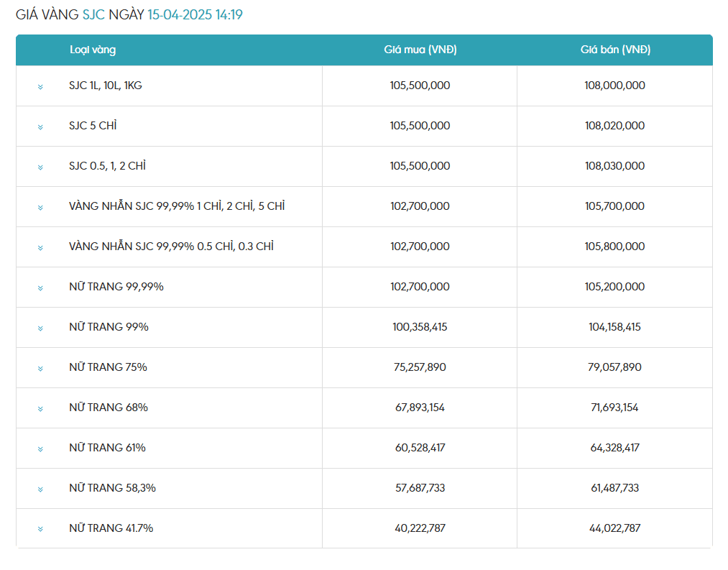Select label VÀNG NHẪN SJC 99,99% 1 CHỈ, 2 CHỈ, 5 CHỈ
Viewport: 728px width, 570px height.
coord(177,206)
